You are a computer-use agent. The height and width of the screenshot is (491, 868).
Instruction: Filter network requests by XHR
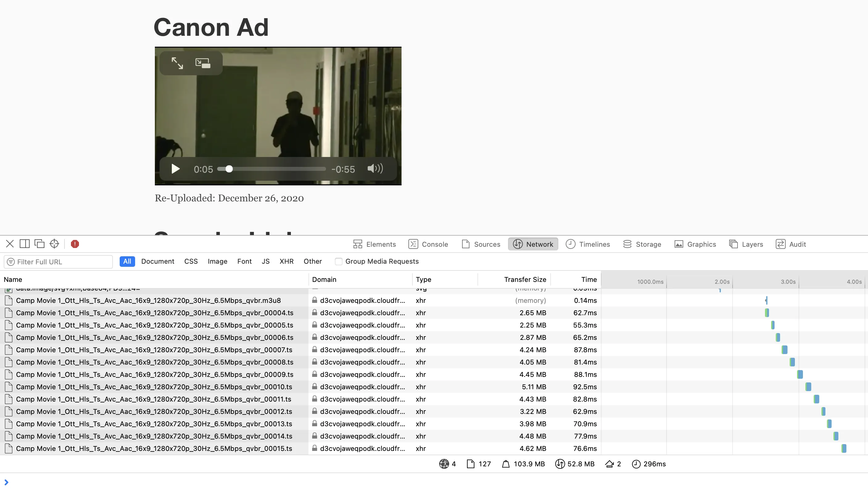coord(286,262)
